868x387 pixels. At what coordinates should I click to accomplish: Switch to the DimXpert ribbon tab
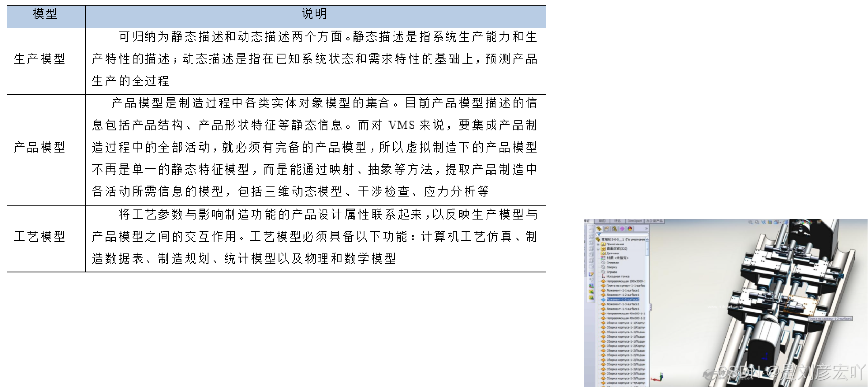pos(635,221)
